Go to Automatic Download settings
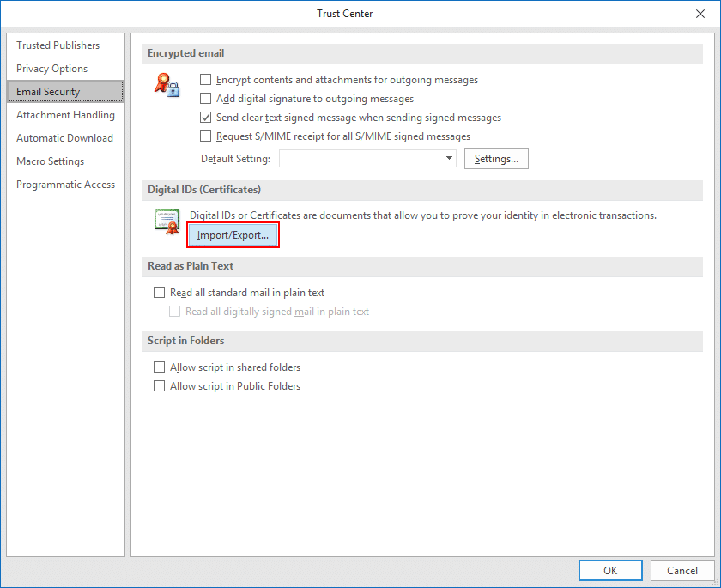Image resolution: width=721 pixels, height=588 pixels. pos(64,138)
